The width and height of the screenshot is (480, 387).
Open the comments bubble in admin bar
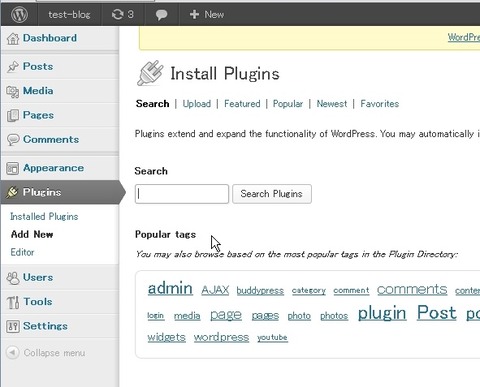[x=161, y=15]
